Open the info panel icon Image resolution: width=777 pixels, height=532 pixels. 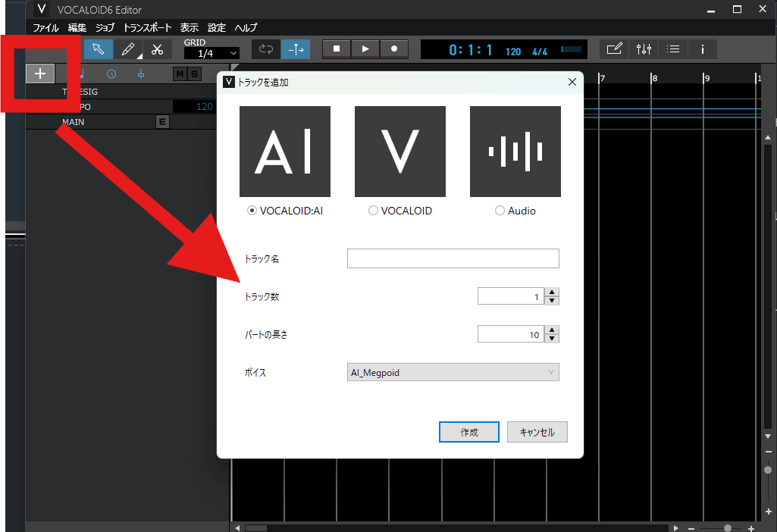point(703,49)
